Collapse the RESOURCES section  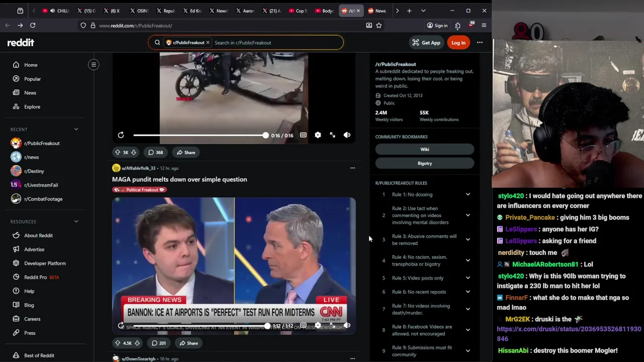[76, 222]
